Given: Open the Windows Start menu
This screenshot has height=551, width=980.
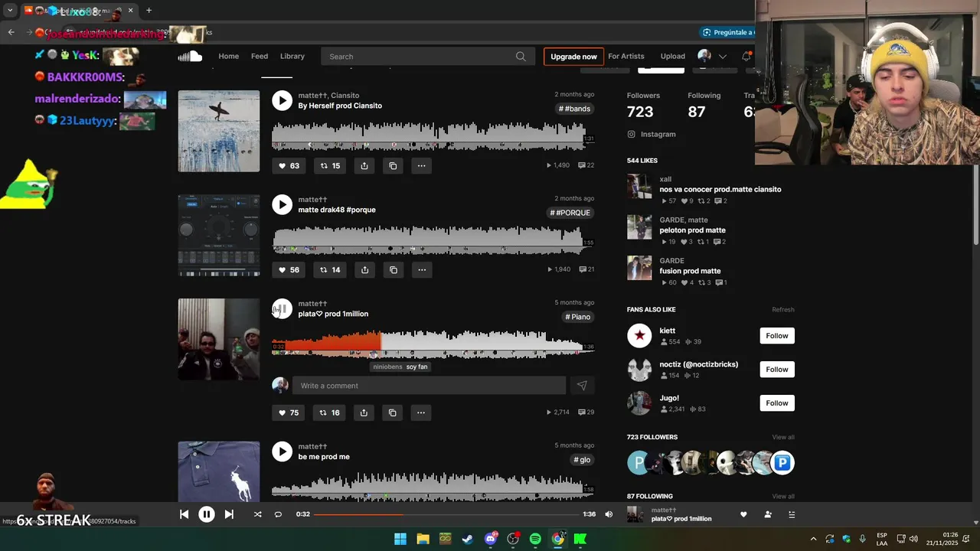Looking at the screenshot, I should pos(400,539).
